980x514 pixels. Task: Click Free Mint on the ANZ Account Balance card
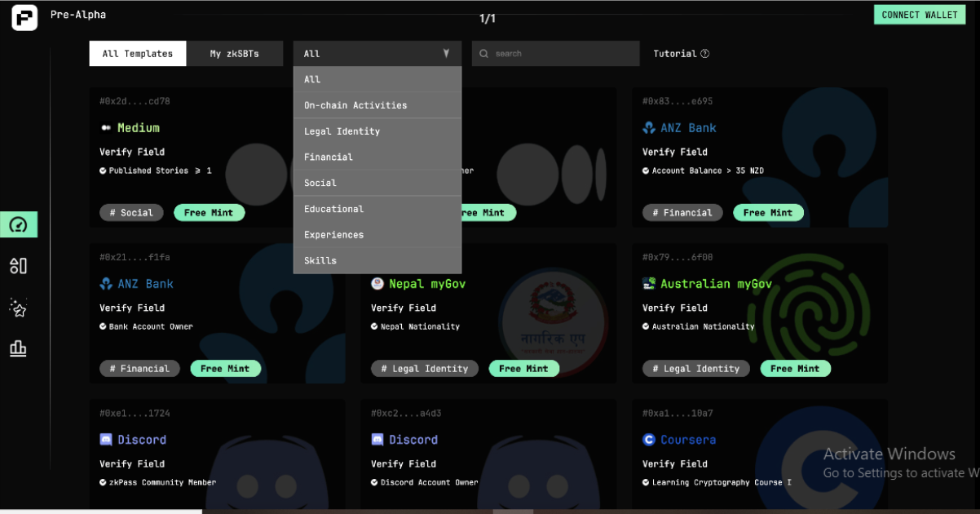pos(768,213)
